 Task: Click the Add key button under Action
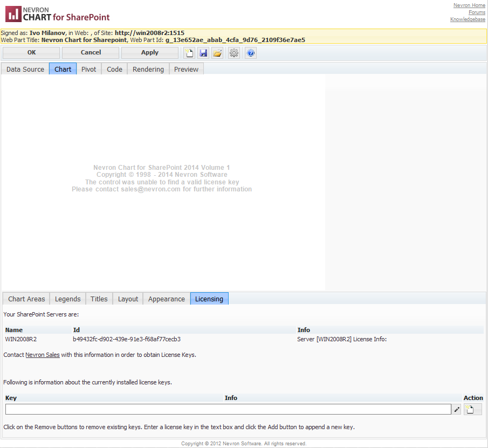pyautogui.click(x=470, y=410)
